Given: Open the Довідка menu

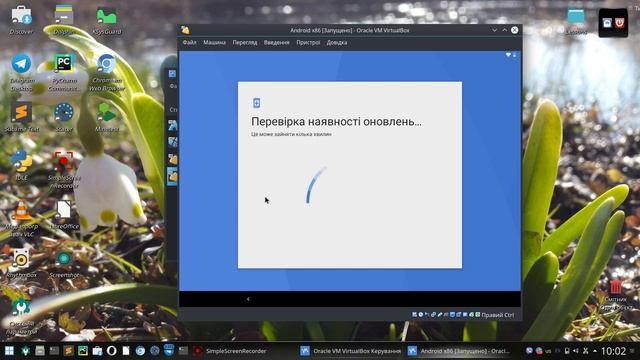Looking at the screenshot, I should [337, 42].
